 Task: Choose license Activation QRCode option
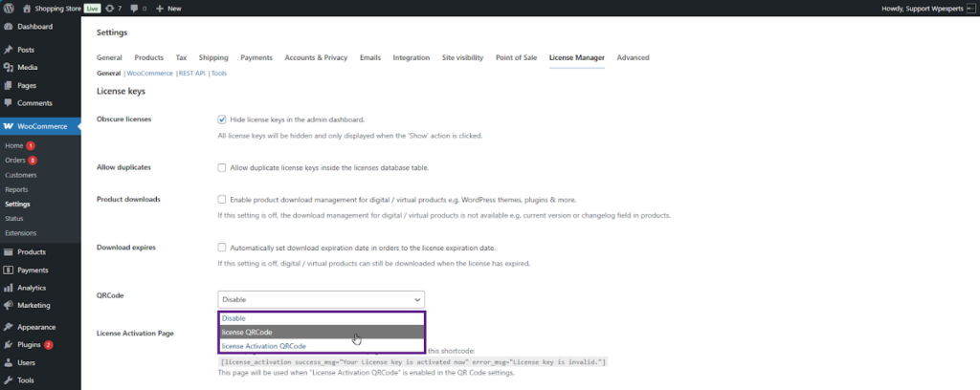click(322, 346)
